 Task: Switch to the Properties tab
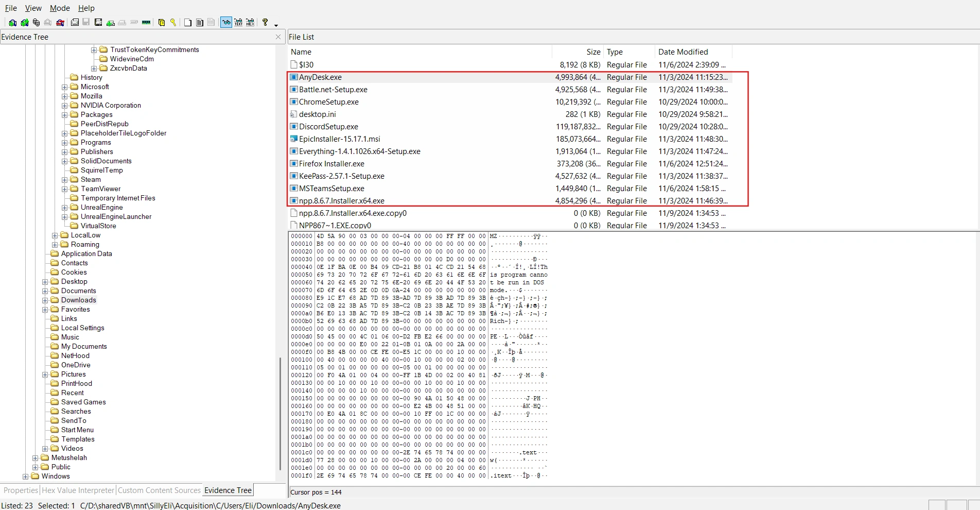[20, 490]
